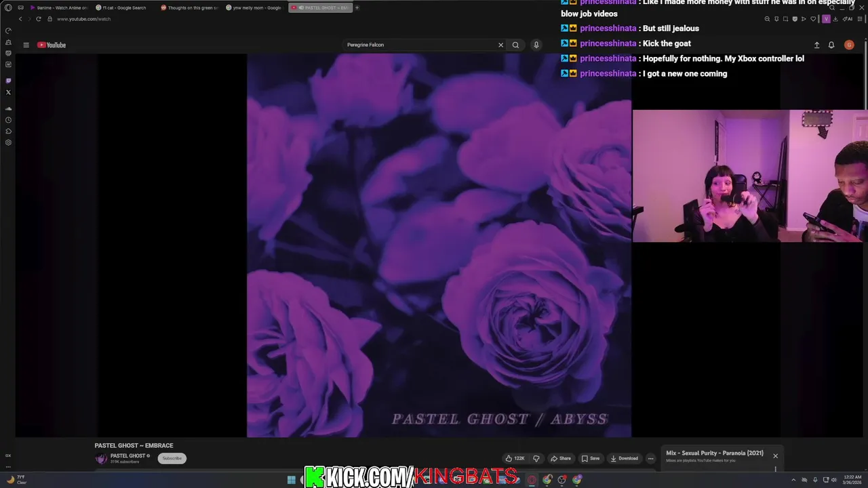
Task: Save the video to a playlist
Action: (591, 458)
